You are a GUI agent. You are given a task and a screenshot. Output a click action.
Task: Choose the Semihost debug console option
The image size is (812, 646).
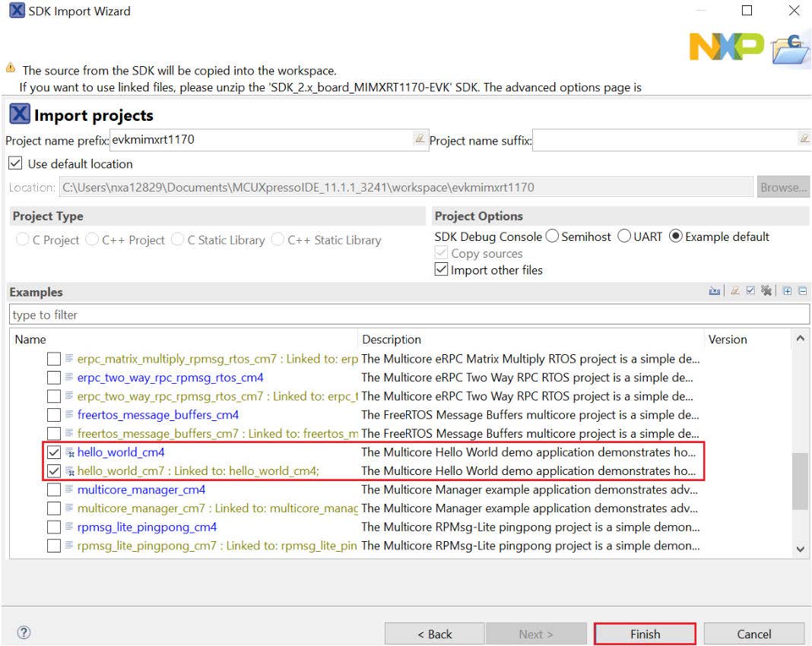click(x=553, y=237)
